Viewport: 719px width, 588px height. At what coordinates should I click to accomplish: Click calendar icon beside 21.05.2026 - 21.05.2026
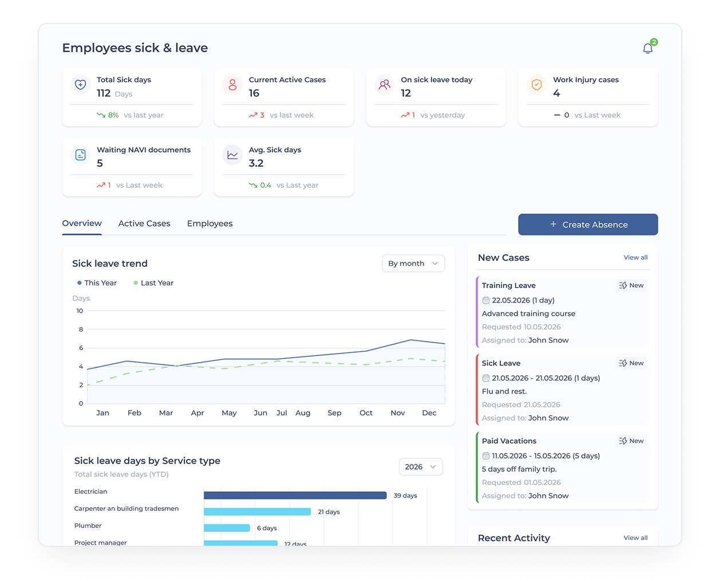[486, 378]
